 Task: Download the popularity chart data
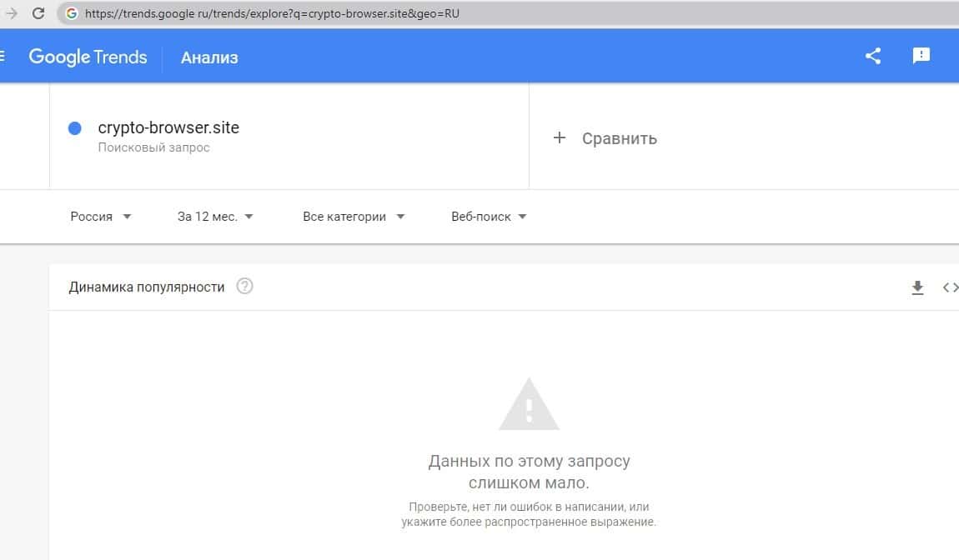tap(917, 287)
